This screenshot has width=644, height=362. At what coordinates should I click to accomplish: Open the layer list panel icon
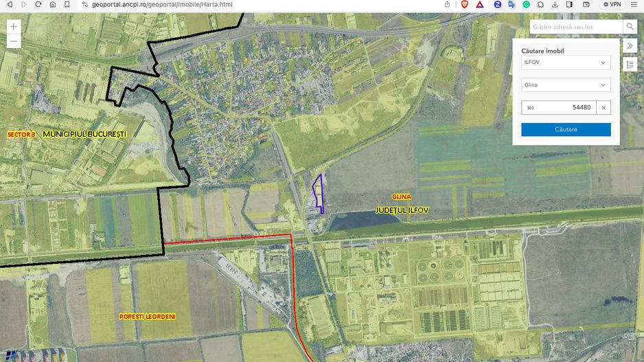point(630,65)
